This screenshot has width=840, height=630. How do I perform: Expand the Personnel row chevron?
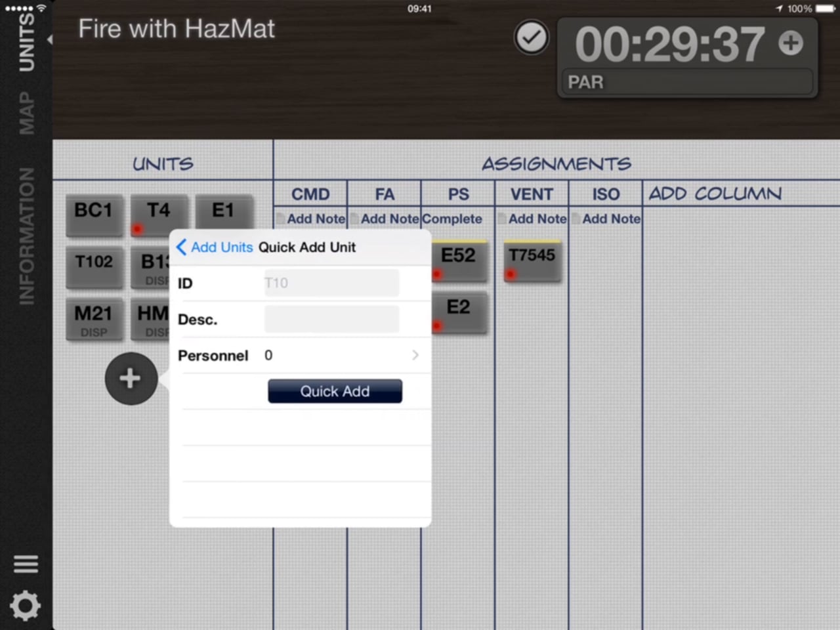(415, 355)
